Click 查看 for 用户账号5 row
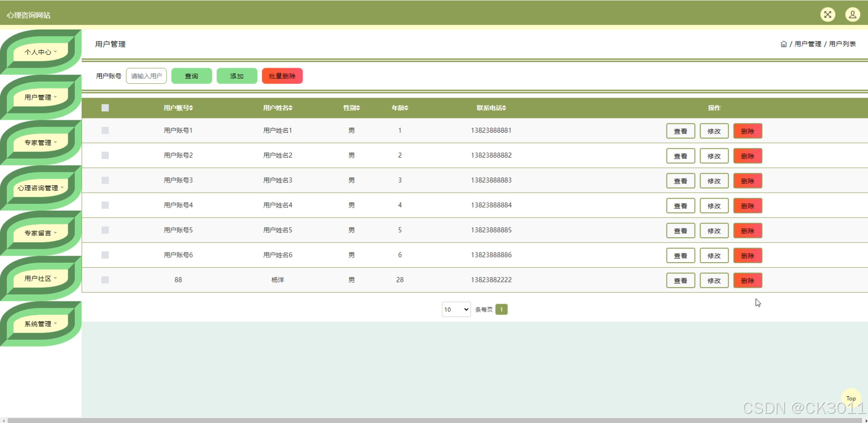 (x=680, y=230)
